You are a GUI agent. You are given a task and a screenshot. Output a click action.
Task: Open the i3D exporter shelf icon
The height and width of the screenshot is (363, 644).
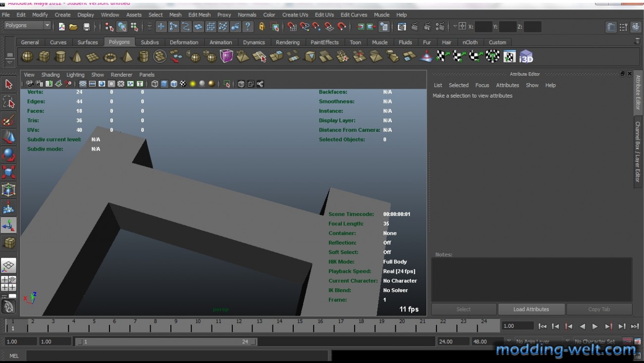tap(526, 57)
